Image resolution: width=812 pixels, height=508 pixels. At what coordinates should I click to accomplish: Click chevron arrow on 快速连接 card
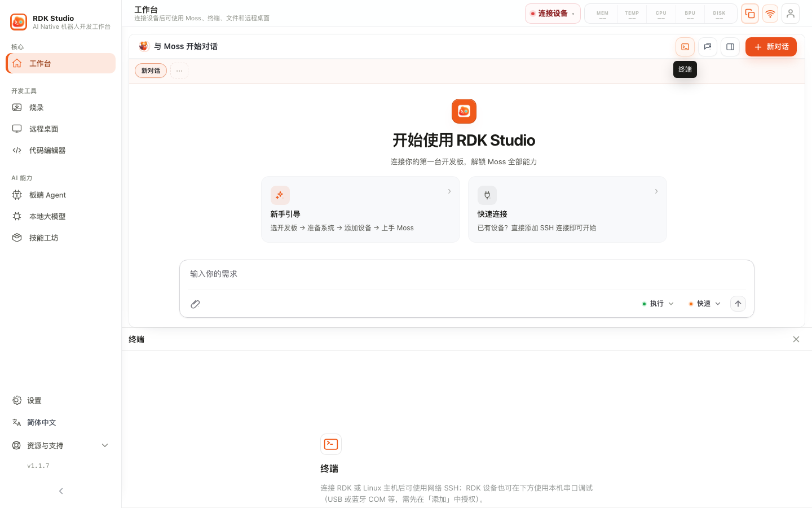656,191
